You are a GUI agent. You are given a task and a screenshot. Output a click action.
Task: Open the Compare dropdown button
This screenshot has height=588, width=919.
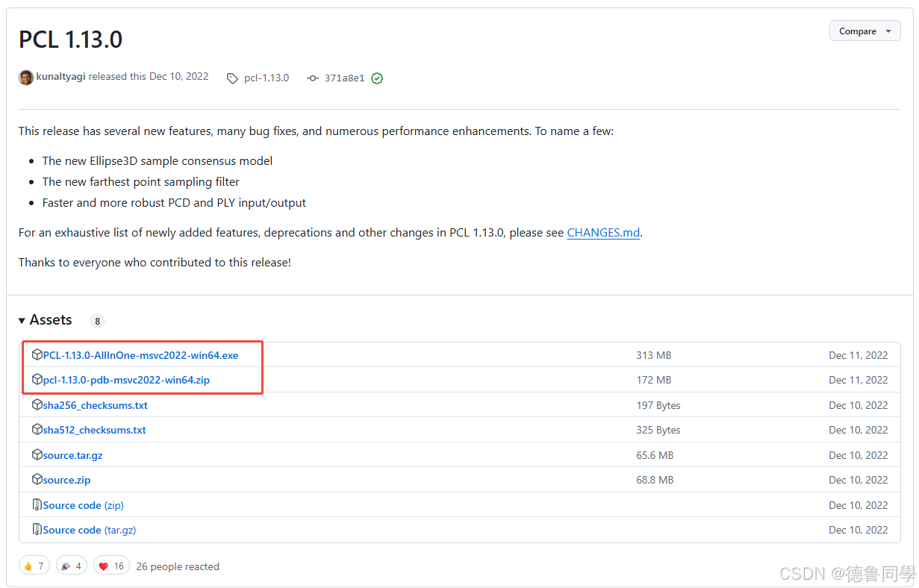click(865, 31)
